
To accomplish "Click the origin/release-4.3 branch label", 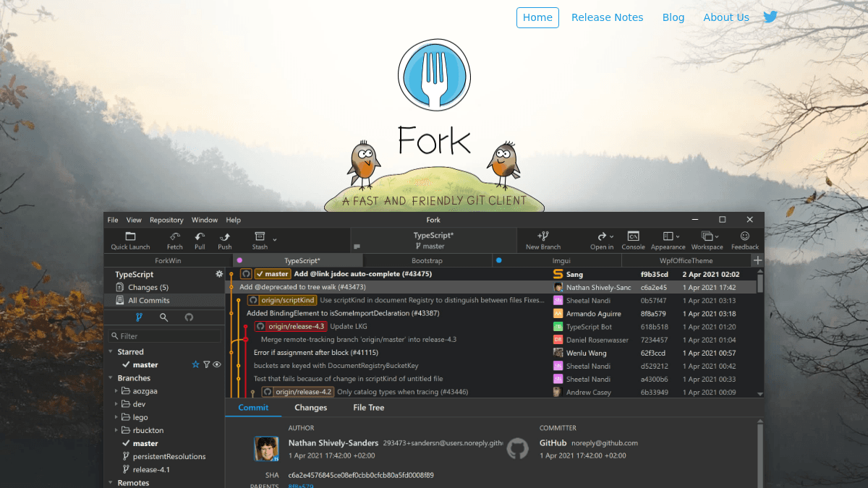I will point(291,326).
